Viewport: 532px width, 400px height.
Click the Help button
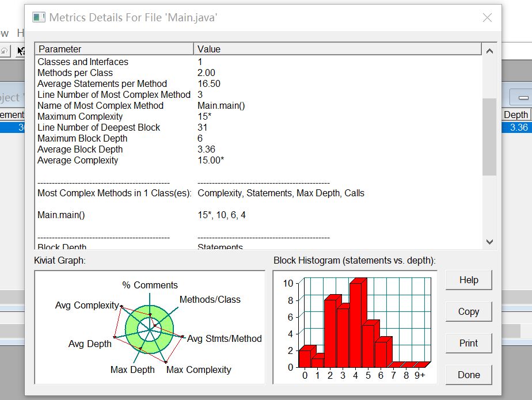coord(468,280)
